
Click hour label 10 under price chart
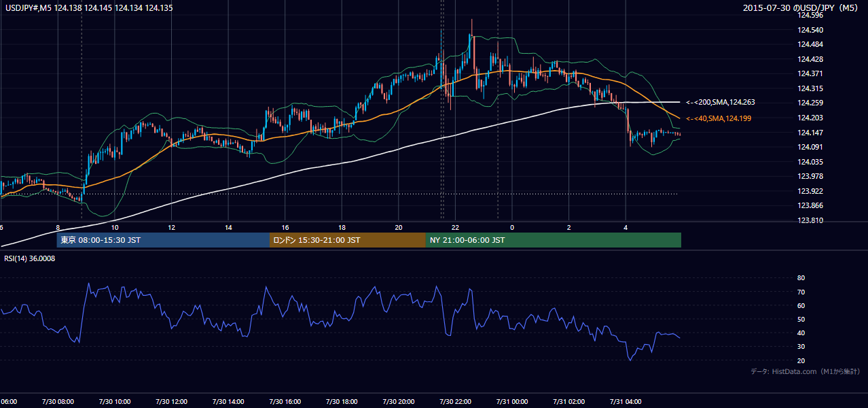(115, 227)
